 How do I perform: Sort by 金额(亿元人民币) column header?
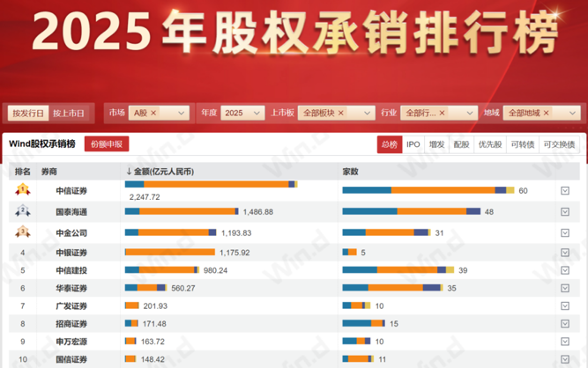tap(163, 171)
